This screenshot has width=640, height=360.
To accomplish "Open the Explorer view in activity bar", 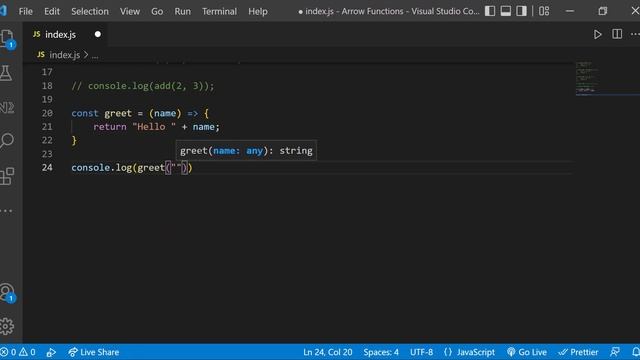I will 7,39.
